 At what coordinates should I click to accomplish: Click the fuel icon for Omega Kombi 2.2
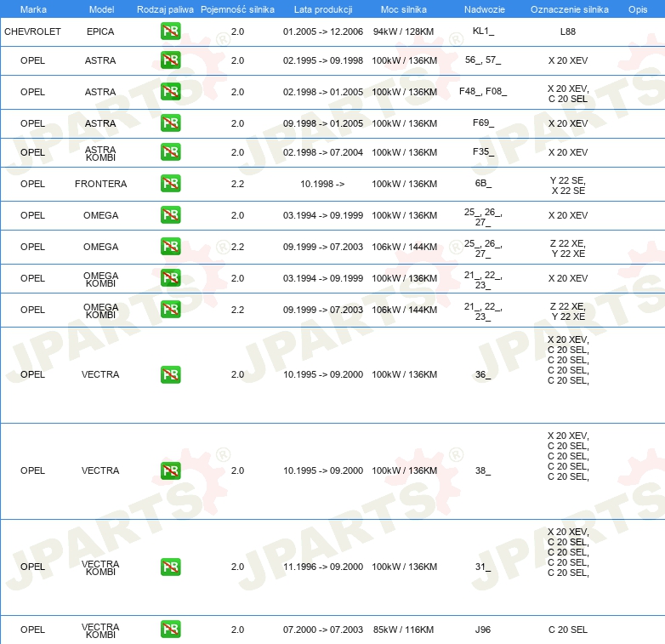tap(170, 310)
